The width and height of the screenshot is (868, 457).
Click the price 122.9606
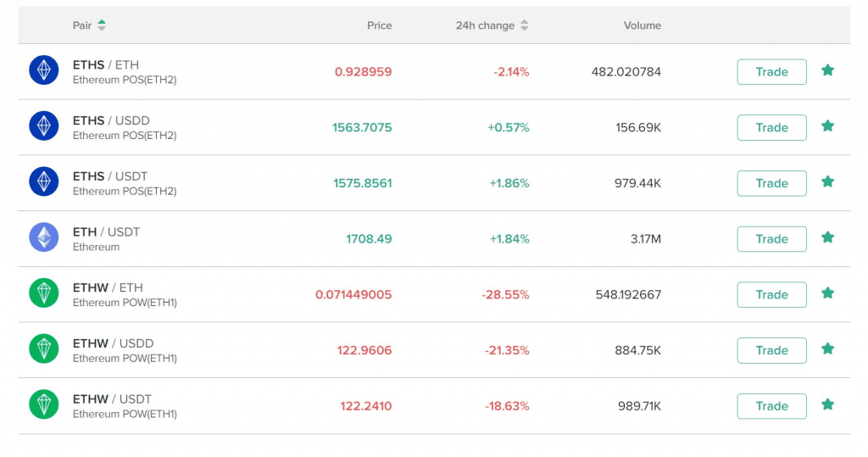(x=364, y=351)
